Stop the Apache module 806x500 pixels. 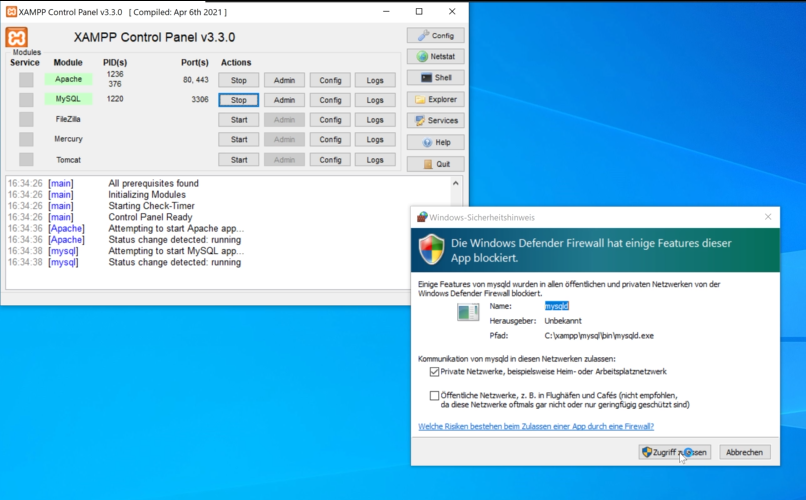239,80
